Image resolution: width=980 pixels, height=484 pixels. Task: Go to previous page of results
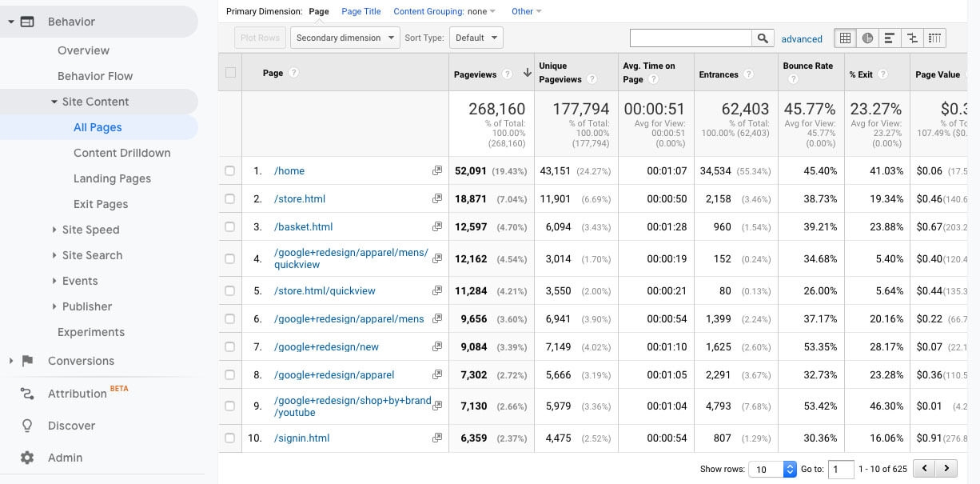[x=925, y=469]
